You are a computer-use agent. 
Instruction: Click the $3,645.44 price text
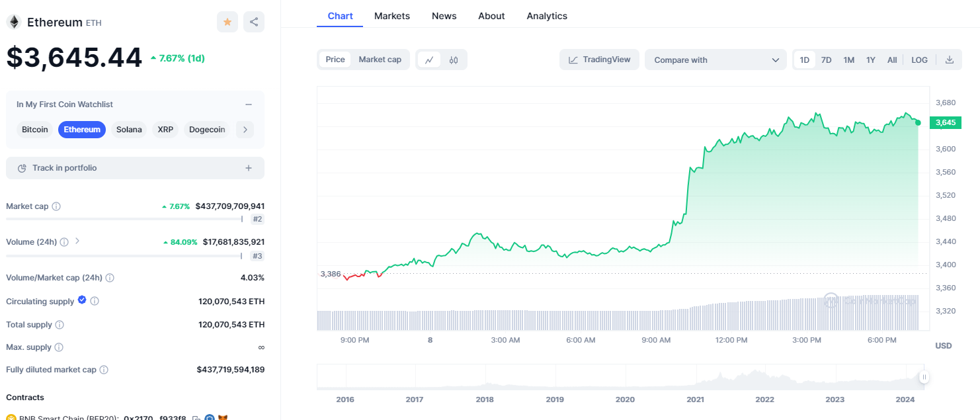pyautogui.click(x=74, y=58)
